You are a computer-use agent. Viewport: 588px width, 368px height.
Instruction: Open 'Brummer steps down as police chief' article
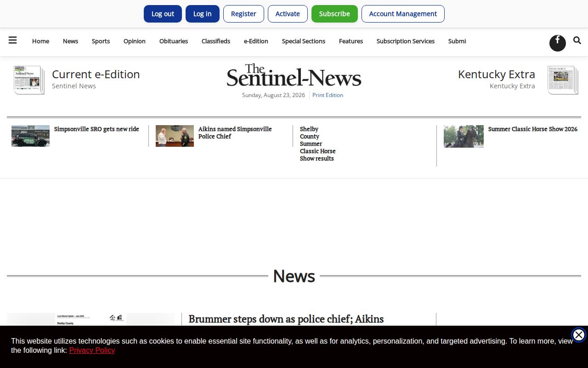point(286,319)
